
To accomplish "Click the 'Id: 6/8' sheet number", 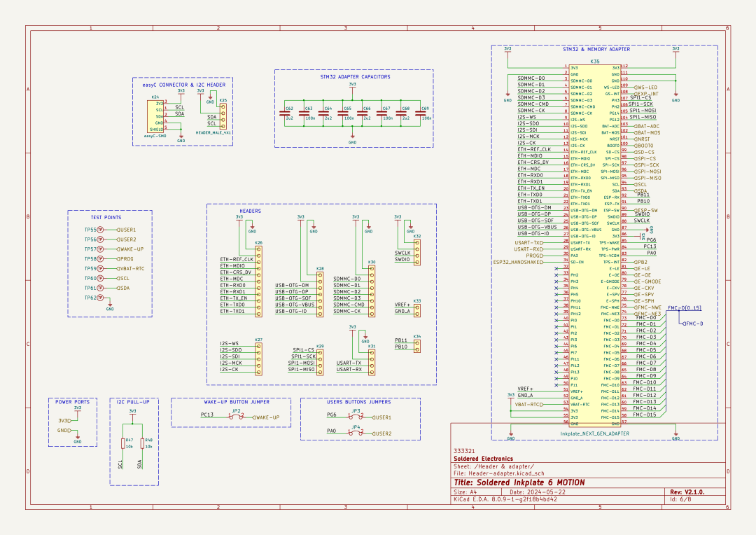I will coord(680,499).
